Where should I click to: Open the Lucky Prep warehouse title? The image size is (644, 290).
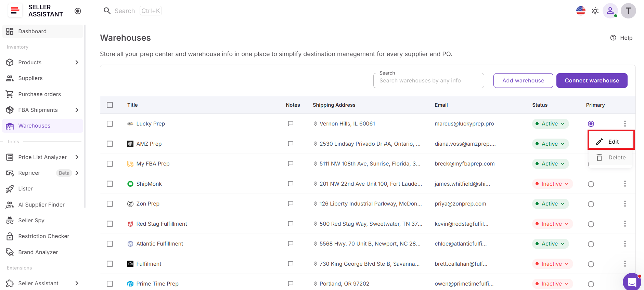point(151,124)
